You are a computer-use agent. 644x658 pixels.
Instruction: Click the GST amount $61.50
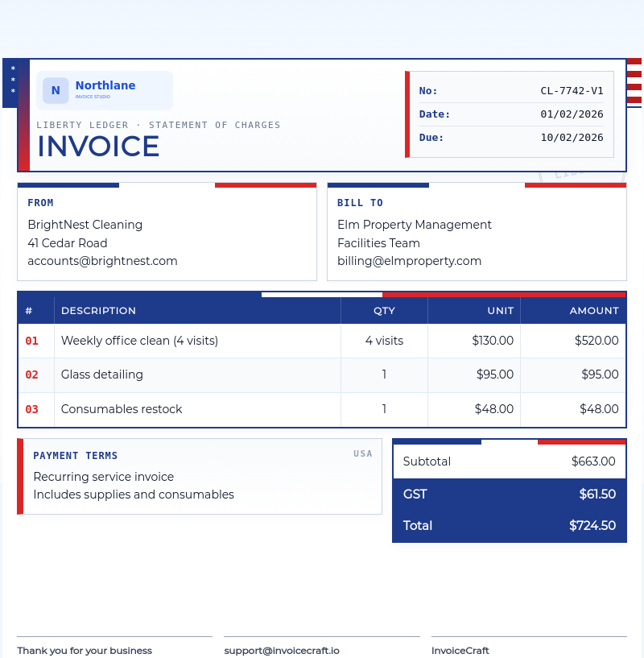(597, 495)
